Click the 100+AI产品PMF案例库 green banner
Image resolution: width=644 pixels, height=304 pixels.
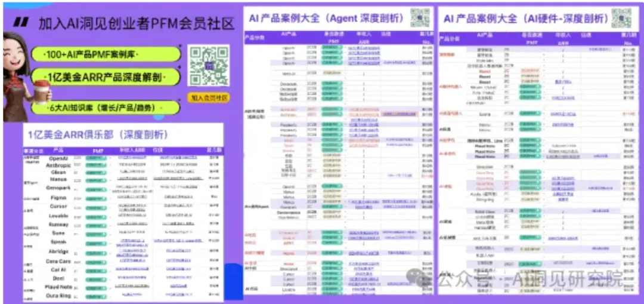(x=106, y=54)
